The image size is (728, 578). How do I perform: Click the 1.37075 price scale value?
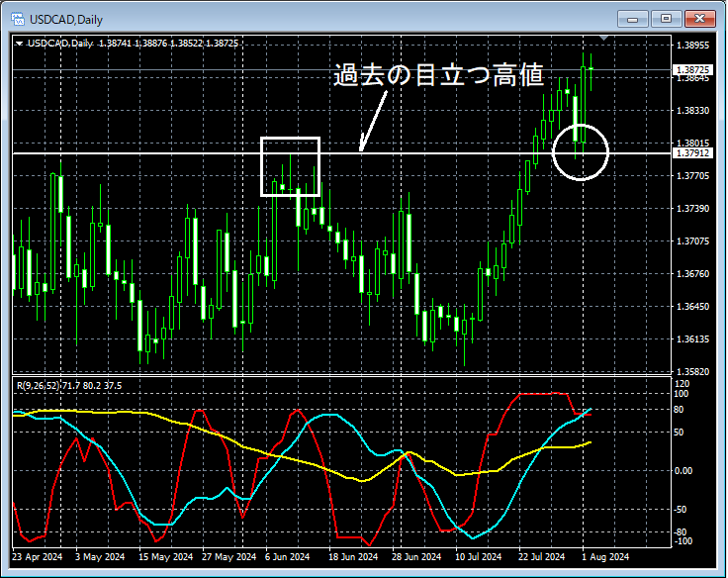692,241
